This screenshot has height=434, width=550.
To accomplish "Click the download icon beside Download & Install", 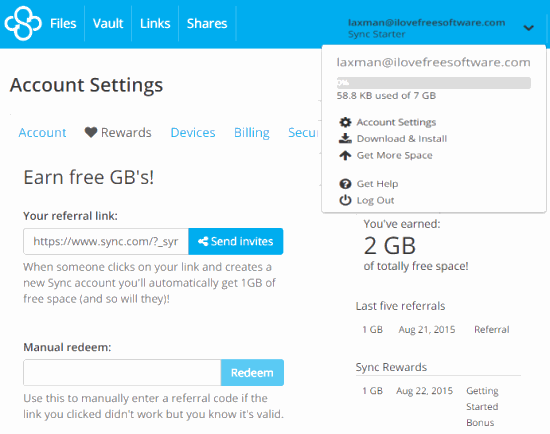I will point(345,139).
